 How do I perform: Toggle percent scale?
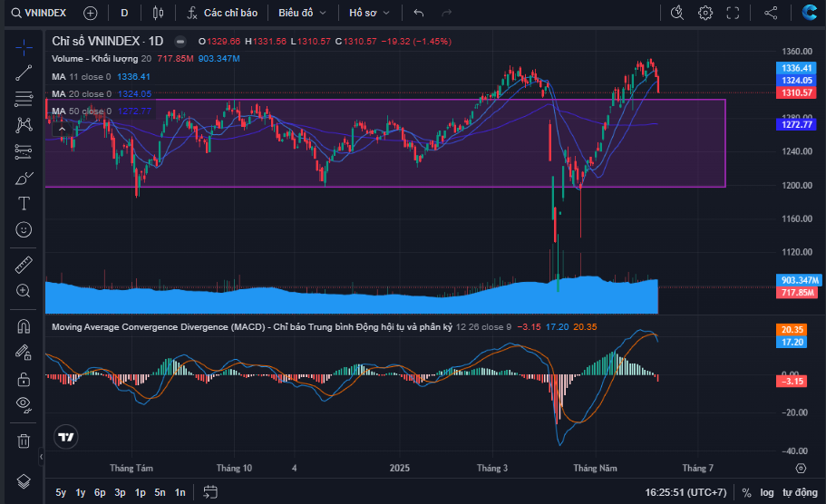(746, 492)
